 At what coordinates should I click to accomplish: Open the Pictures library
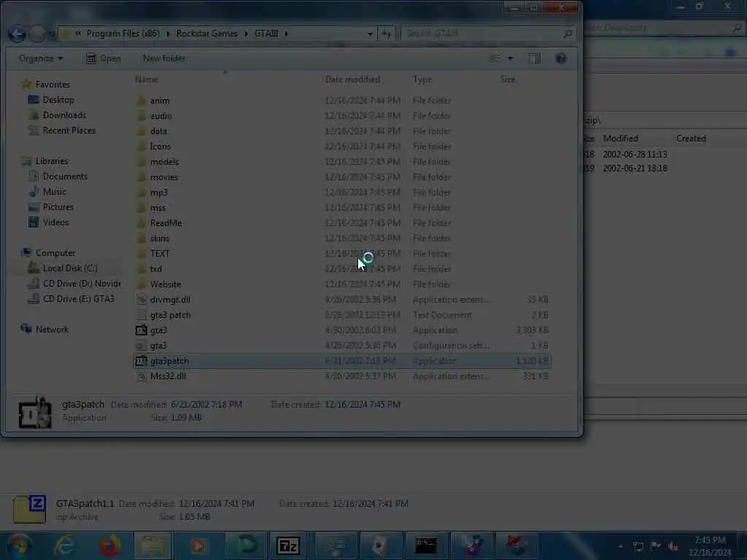point(58,206)
